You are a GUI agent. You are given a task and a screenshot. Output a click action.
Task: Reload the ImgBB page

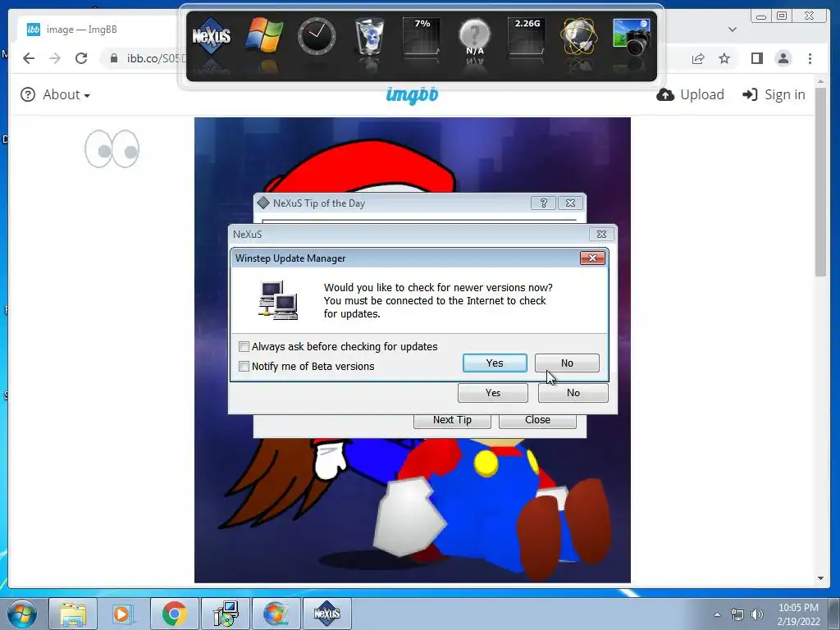pos(81,58)
